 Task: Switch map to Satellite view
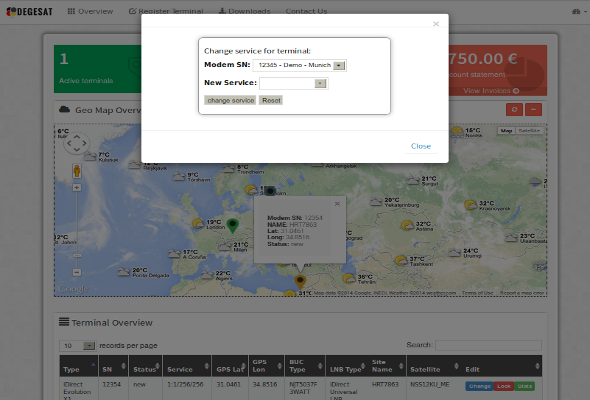[x=529, y=131]
